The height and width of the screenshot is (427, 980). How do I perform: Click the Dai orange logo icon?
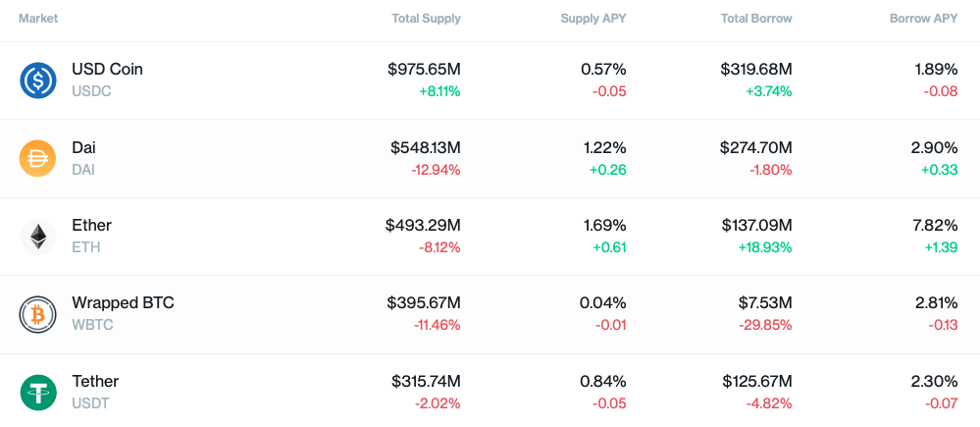38,159
